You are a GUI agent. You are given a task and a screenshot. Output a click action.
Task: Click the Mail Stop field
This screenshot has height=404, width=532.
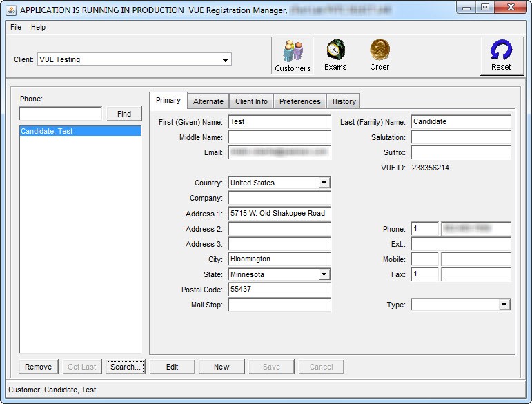279,305
